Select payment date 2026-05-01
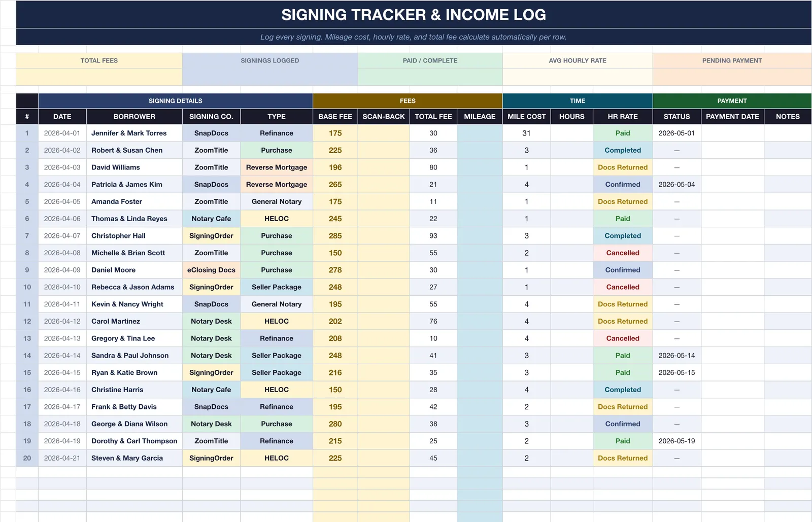Image resolution: width=812 pixels, height=522 pixels. (x=677, y=133)
